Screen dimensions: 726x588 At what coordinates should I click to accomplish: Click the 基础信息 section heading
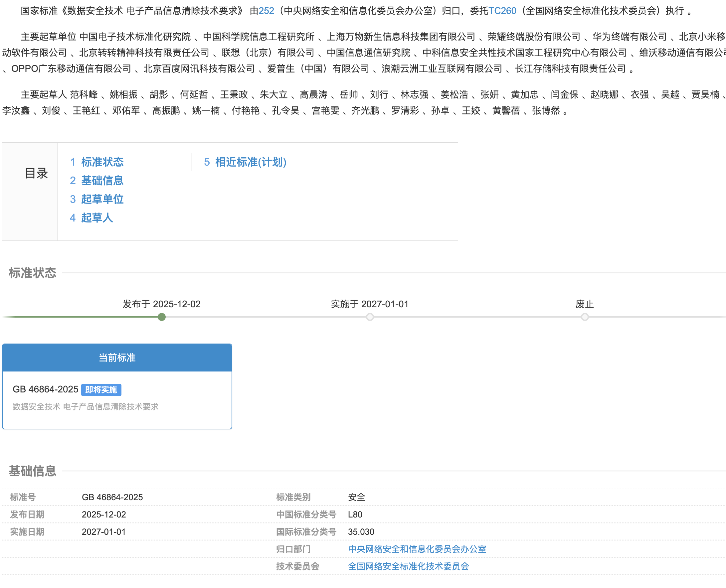[x=33, y=471]
